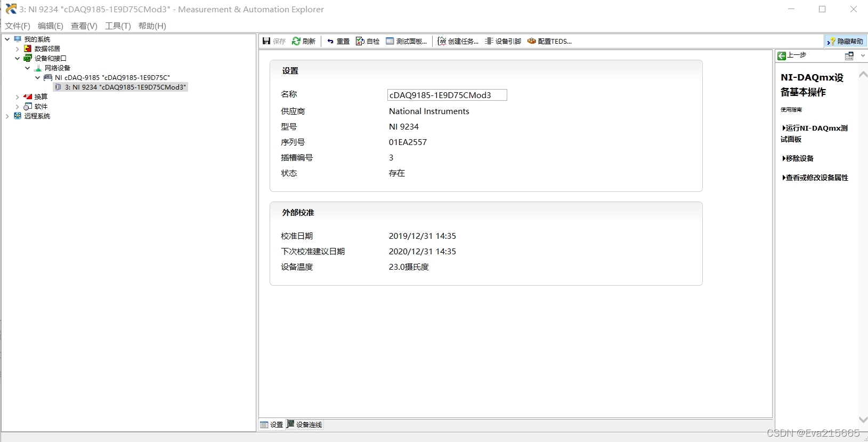The width and height of the screenshot is (868, 442).
Task: Collapse the 我的系统 tree node
Action: pyautogui.click(x=7, y=39)
